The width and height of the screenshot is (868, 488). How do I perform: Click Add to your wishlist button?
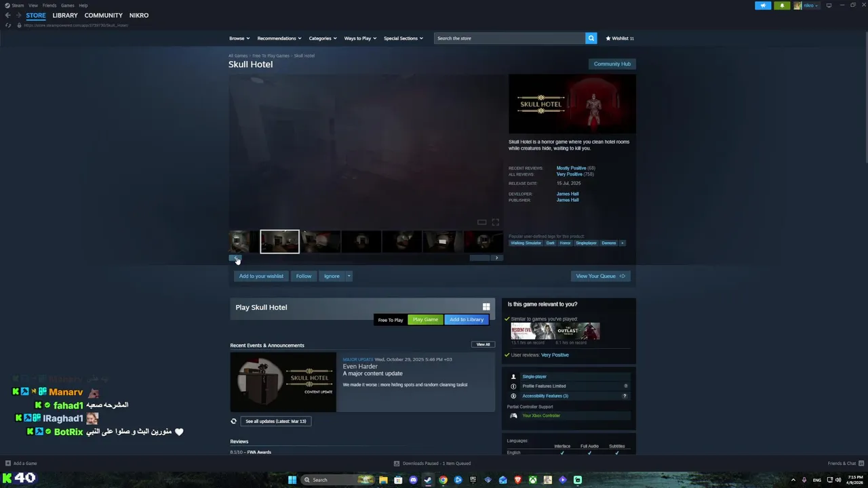[261, 276]
